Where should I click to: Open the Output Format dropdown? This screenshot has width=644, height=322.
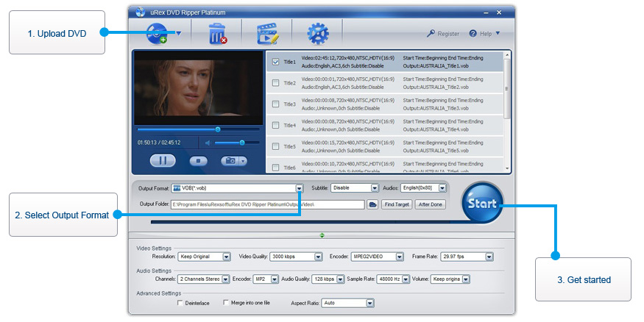[x=299, y=188]
